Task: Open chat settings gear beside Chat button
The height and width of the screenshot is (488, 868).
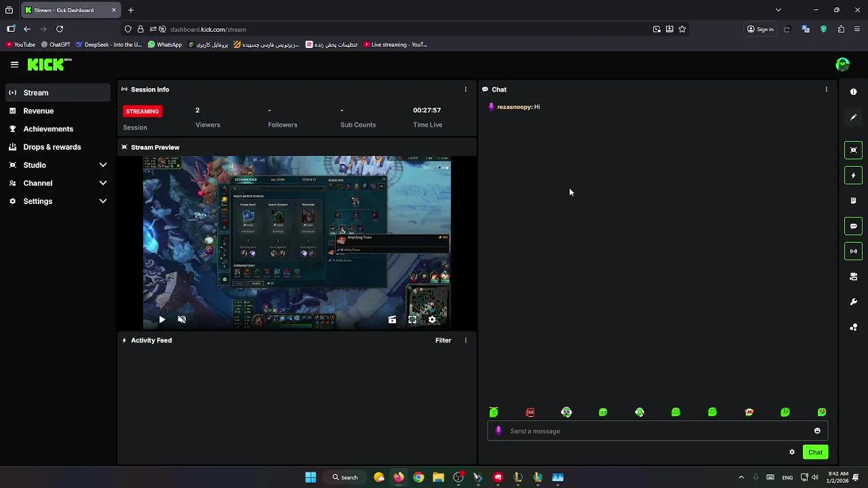Action: pos(791,452)
